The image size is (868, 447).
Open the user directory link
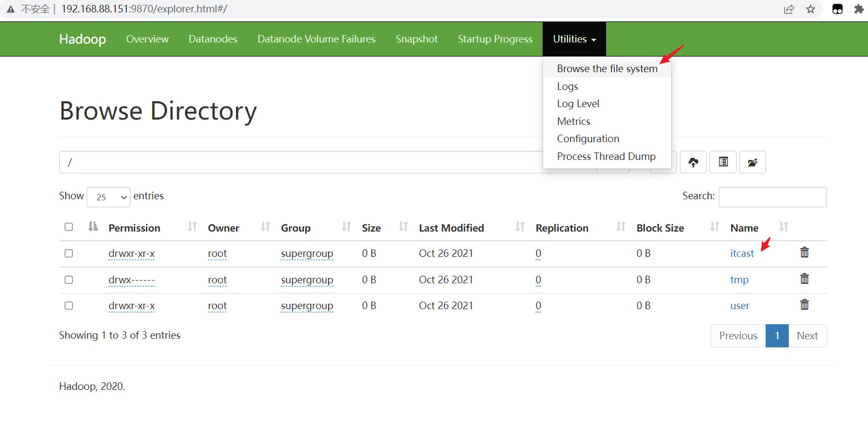pyautogui.click(x=740, y=306)
